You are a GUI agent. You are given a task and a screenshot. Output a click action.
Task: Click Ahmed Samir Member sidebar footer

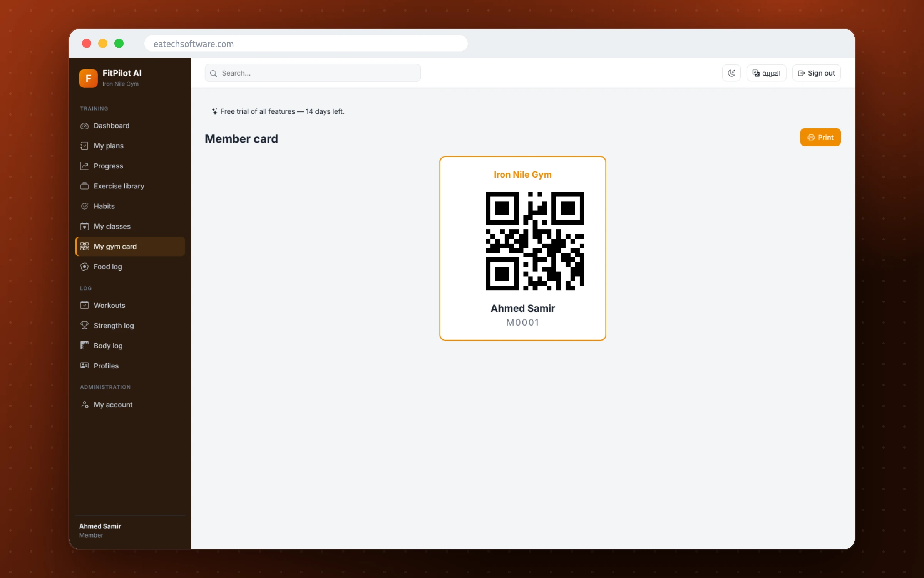click(100, 530)
